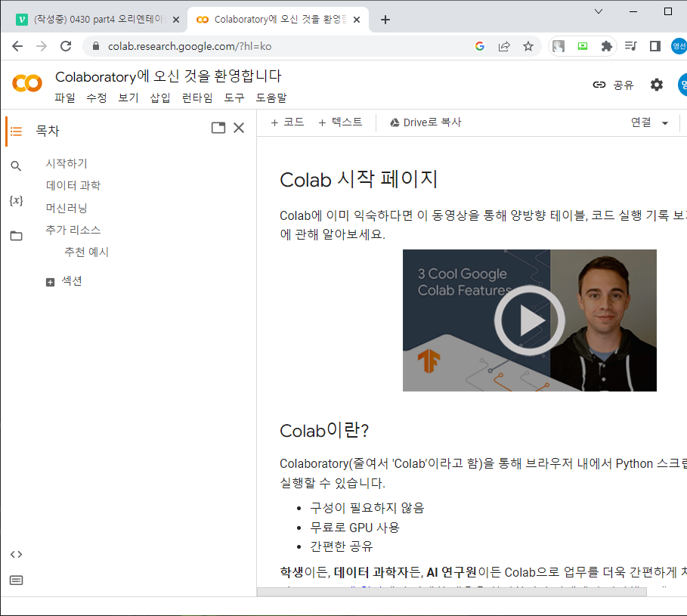Go to 머신러닝 section in contents

(x=67, y=208)
